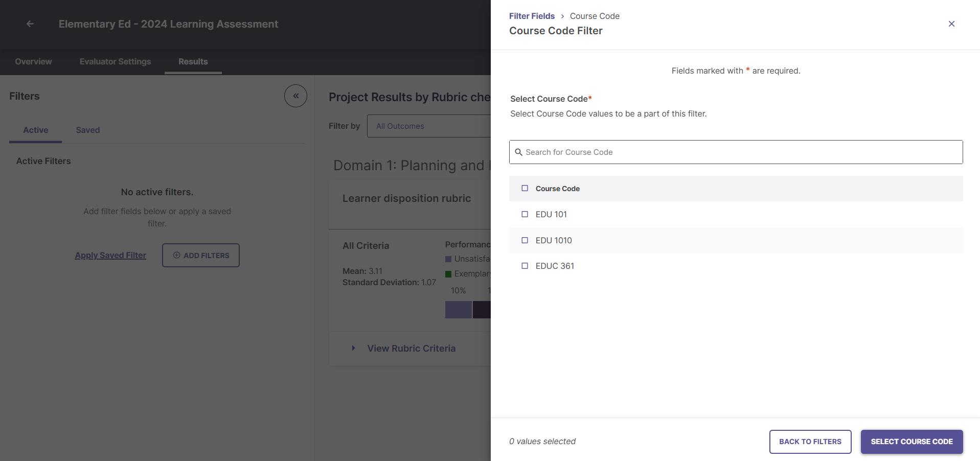Click the Filter Fields breadcrumb link
The height and width of the screenshot is (461, 980).
[532, 16]
